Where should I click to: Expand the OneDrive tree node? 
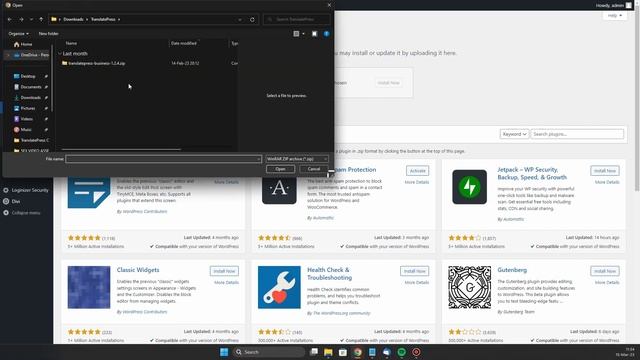8,55
